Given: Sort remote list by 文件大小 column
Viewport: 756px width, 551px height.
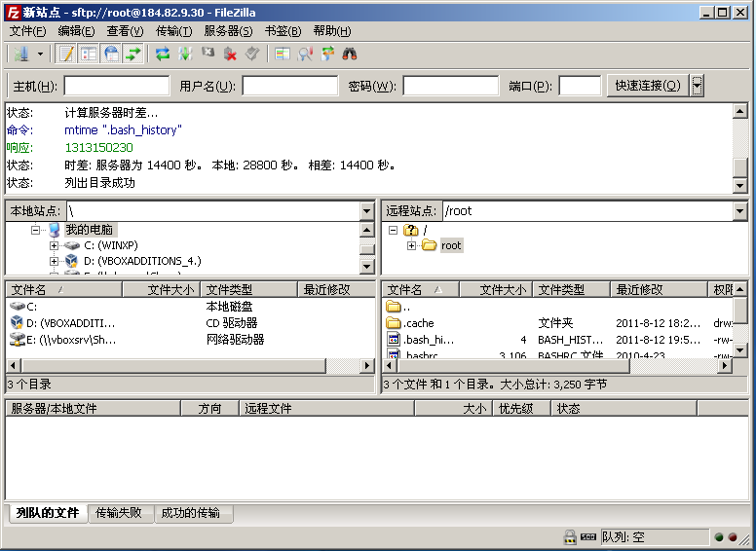Looking at the screenshot, I should click(x=496, y=289).
